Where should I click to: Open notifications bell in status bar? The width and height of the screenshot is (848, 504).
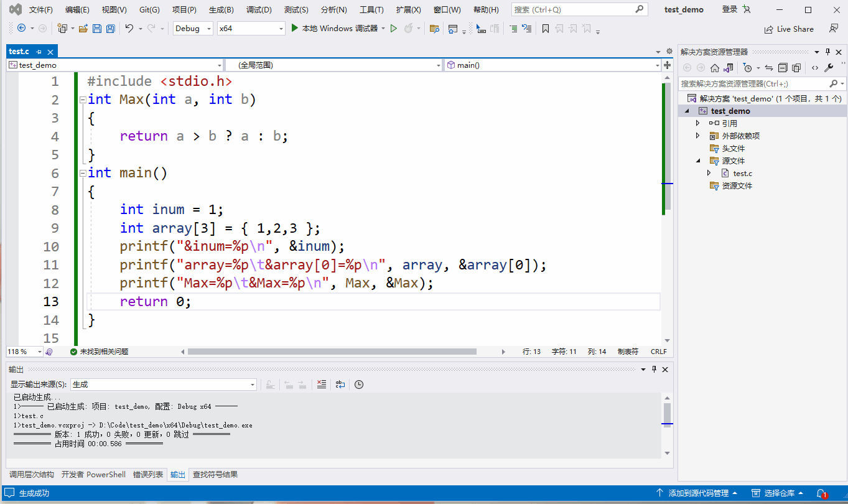tap(822, 493)
